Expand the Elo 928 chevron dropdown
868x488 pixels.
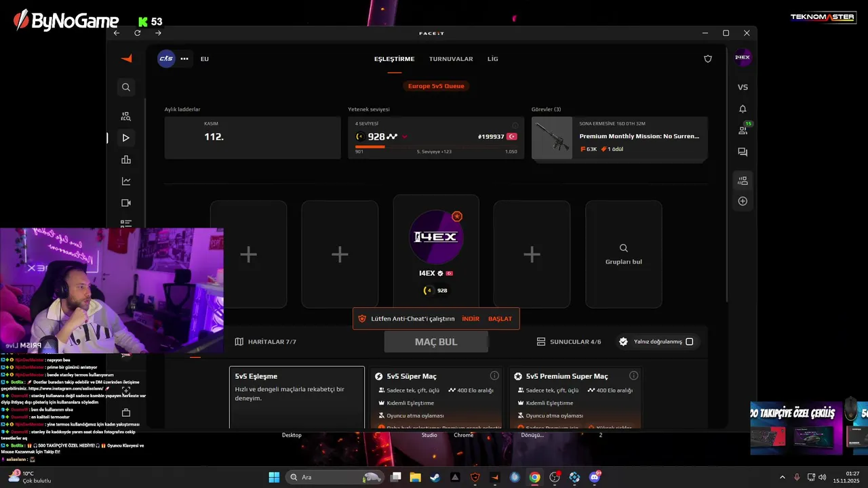tap(405, 137)
